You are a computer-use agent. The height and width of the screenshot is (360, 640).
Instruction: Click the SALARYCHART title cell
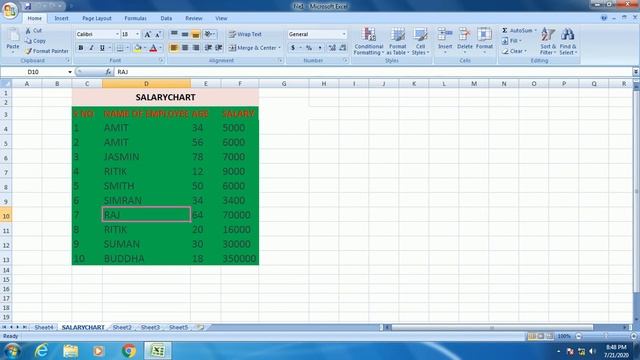pyautogui.click(x=165, y=97)
